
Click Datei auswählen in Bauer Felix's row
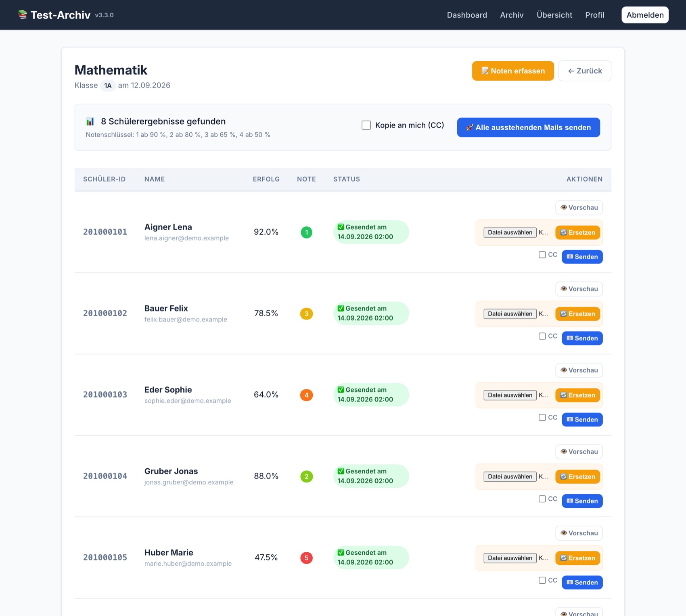510,314
